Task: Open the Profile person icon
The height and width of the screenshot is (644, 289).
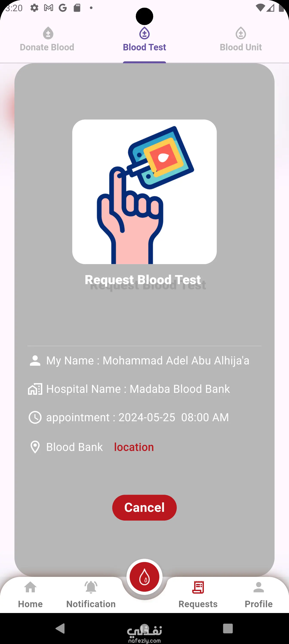Action: coord(258,587)
